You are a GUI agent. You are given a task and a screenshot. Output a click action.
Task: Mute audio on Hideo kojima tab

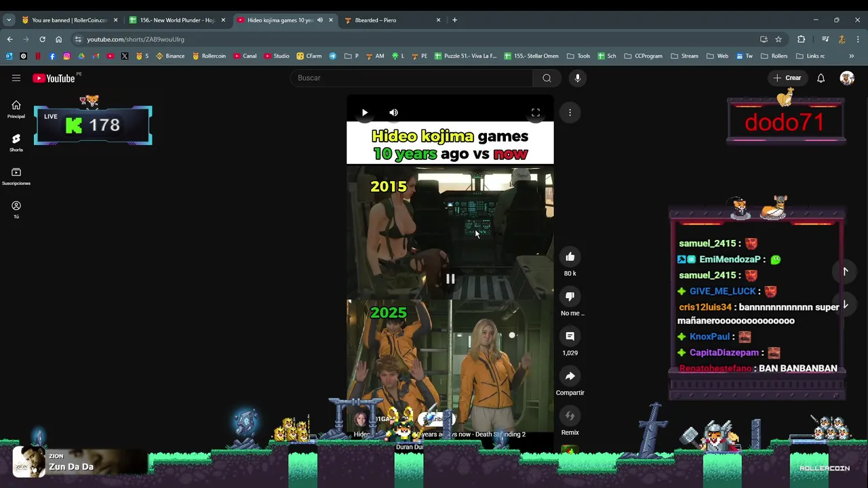pos(320,20)
